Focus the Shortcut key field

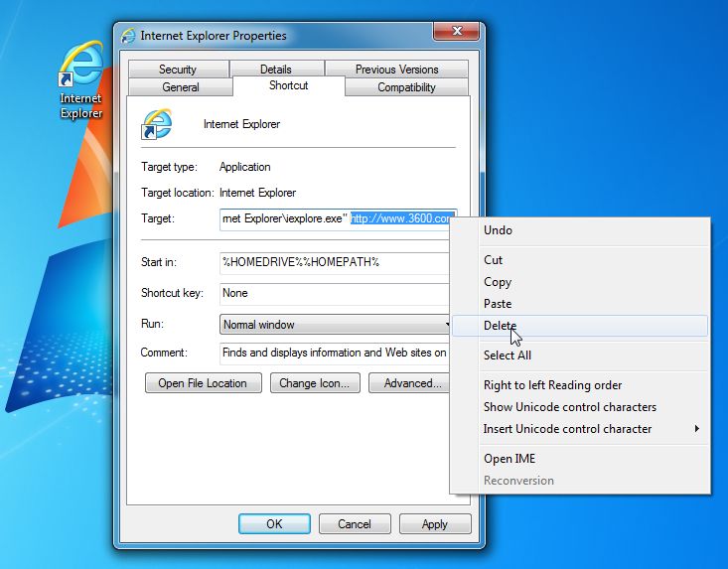coord(335,293)
